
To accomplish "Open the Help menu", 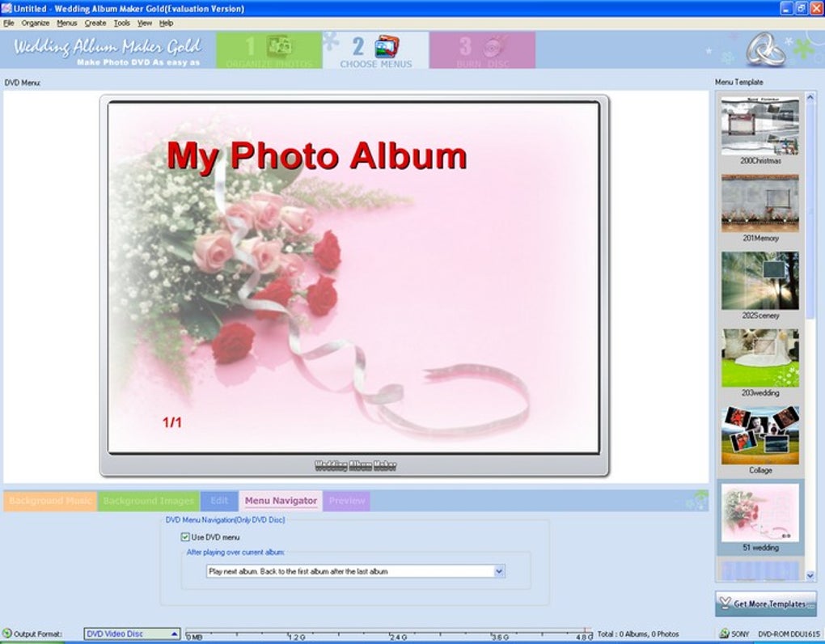I will click(167, 23).
